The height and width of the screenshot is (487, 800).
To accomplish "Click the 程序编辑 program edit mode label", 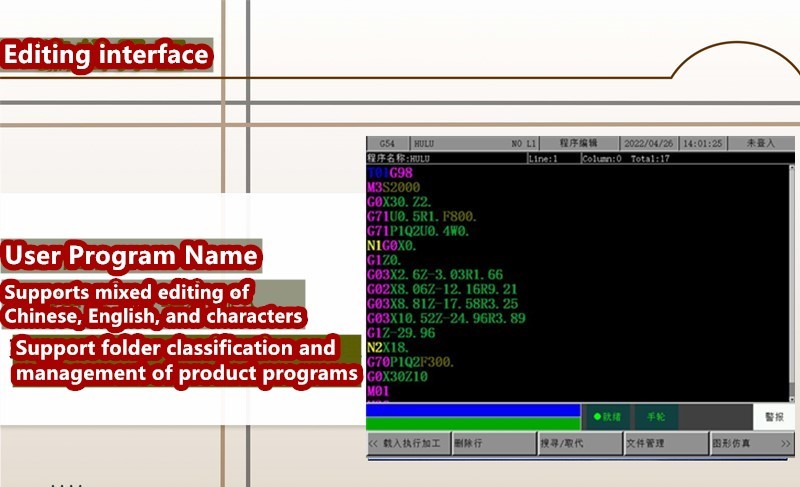I will tap(579, 143).
